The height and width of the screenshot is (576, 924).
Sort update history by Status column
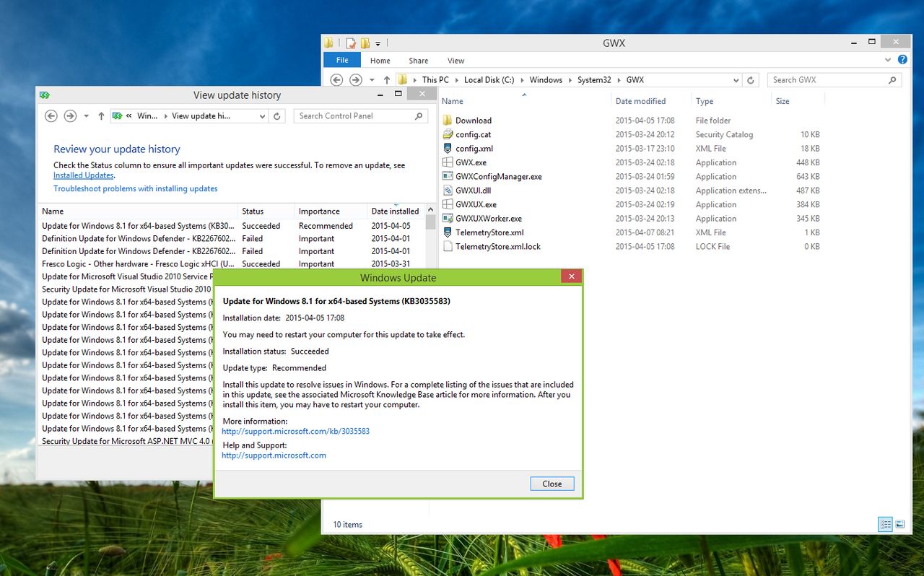[253, 211]
